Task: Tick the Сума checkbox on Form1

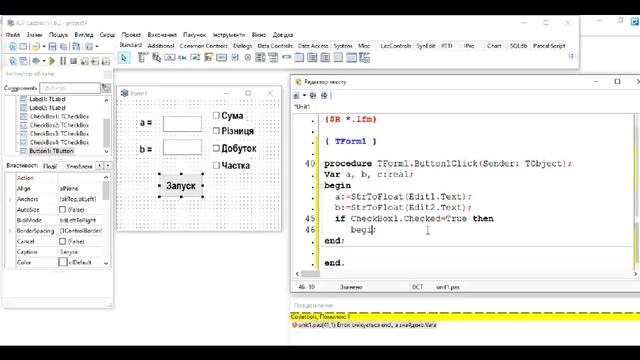Action: (216, 116)
